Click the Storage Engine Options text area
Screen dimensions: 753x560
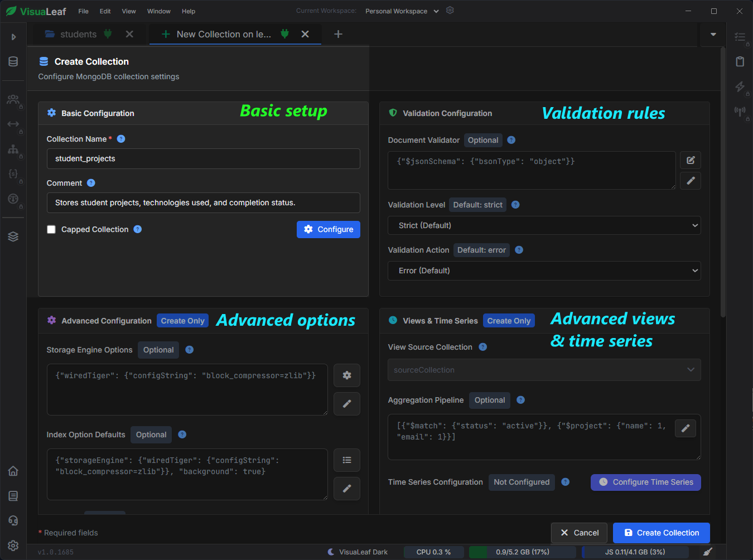tap(187, 389)
